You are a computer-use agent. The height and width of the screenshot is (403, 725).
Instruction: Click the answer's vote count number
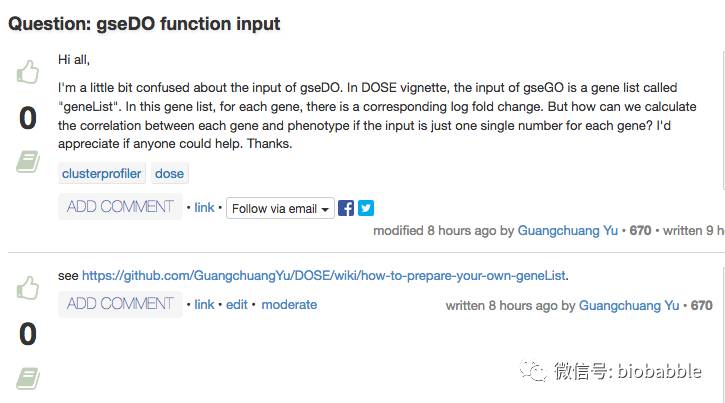[x=28, y=334]
